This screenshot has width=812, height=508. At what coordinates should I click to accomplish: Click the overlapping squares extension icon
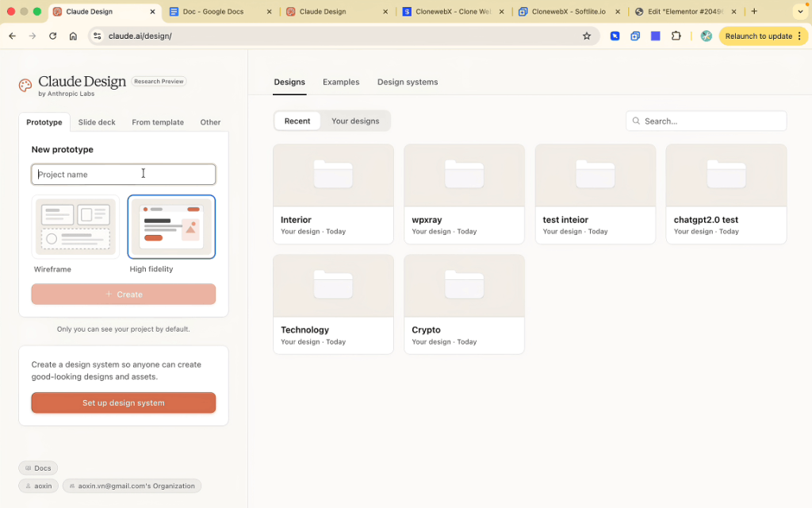pyautogui.click(x=635, y=36)
